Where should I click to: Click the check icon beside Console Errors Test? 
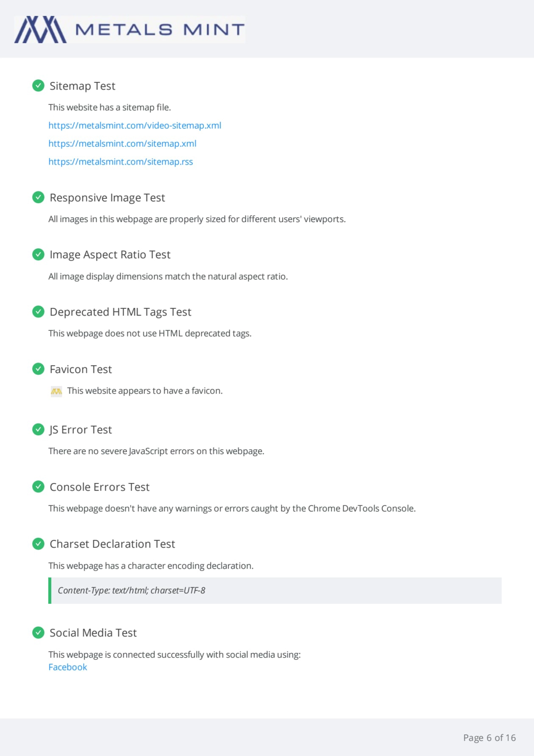coord(38,487)
